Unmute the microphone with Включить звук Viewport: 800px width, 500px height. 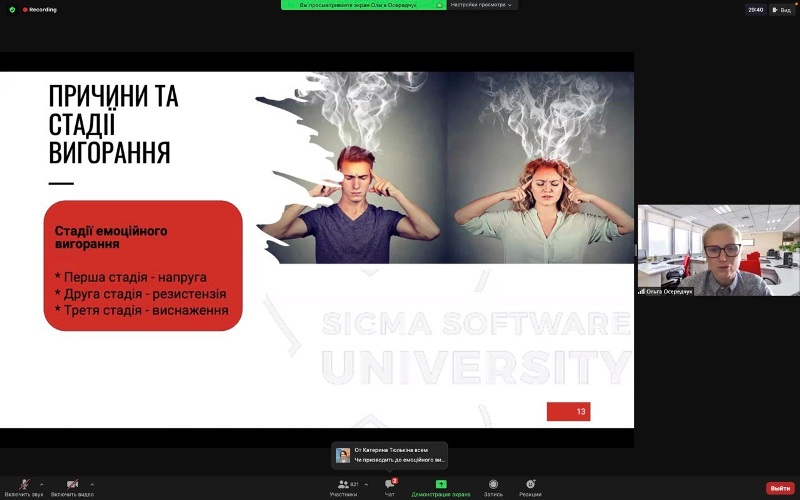[x=24, y=485]
